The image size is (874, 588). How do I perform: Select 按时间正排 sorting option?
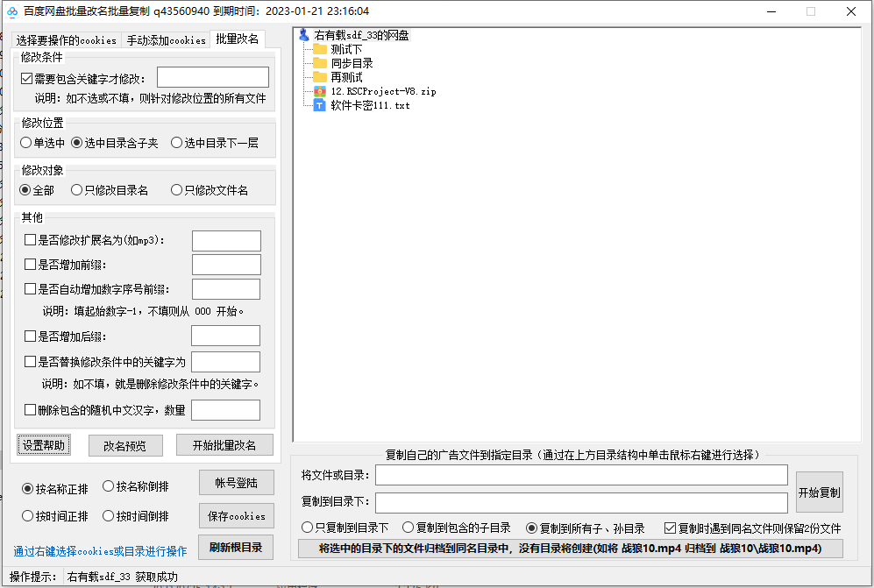coord(55,516)
